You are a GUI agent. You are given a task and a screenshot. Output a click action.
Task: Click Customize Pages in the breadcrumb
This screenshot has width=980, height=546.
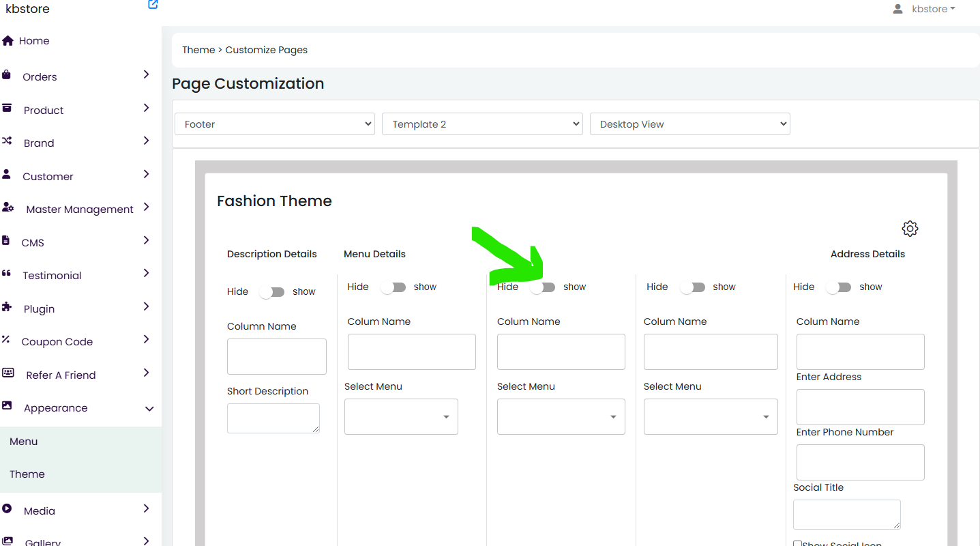pyautogui.click(x=267, y=50)
